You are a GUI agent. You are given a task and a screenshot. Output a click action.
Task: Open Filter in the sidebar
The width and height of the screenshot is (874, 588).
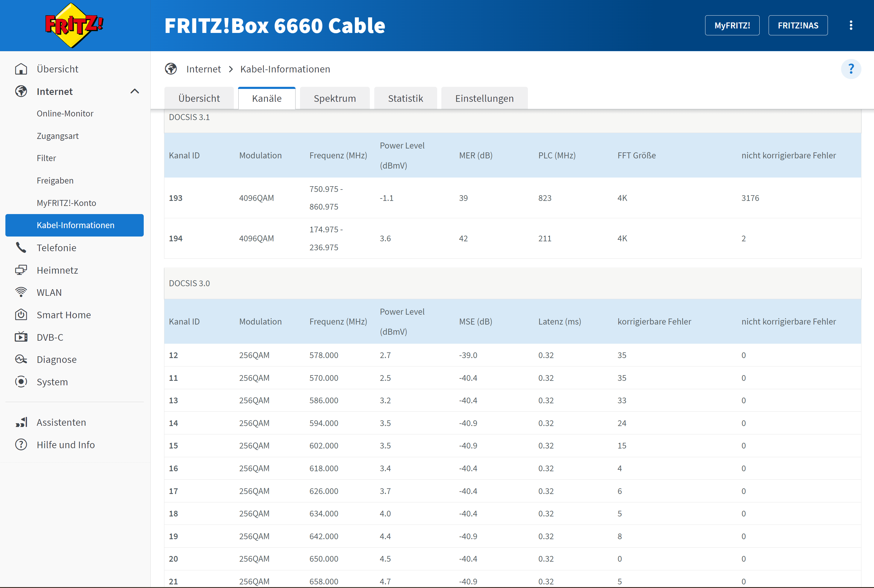(x=46, y=158)
